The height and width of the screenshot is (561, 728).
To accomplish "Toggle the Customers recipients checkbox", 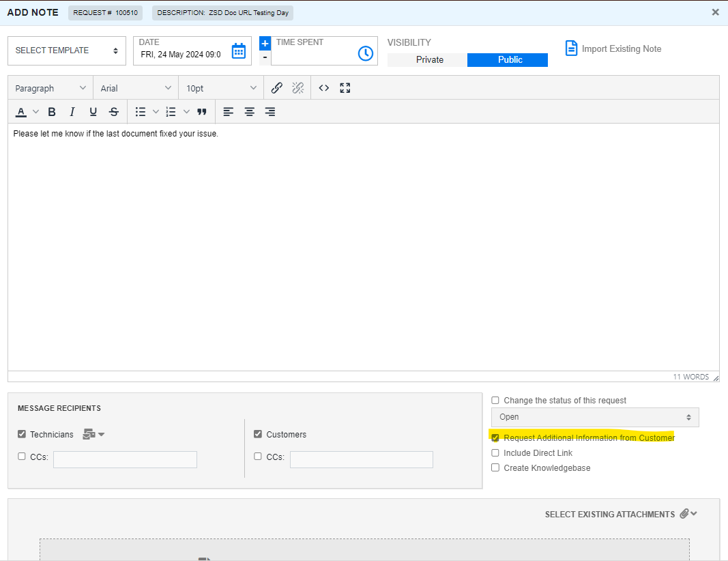I will 258,434.
